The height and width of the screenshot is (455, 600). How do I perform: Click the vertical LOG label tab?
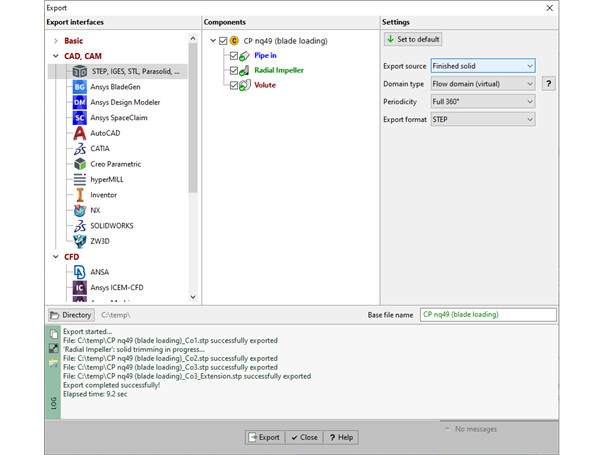point(54,403)
